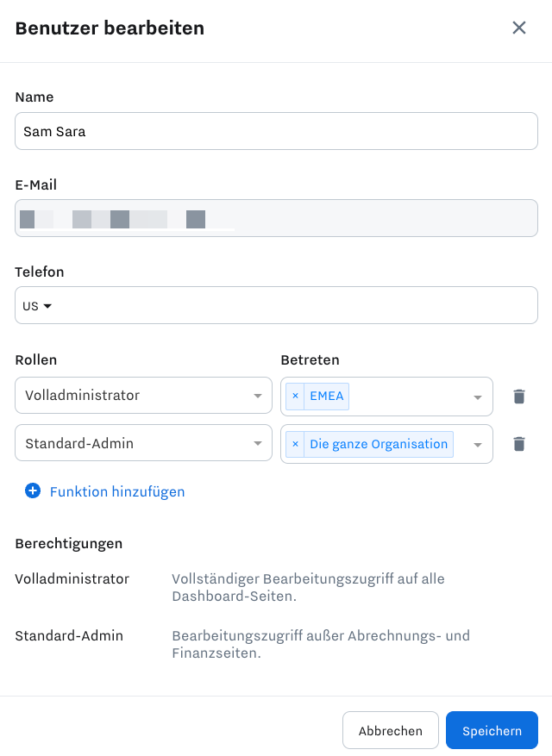Viewport: 552px width, 756px height.
Task: Close the Benutzer bearbeiten dialog
Action: [x=518, y=28]
